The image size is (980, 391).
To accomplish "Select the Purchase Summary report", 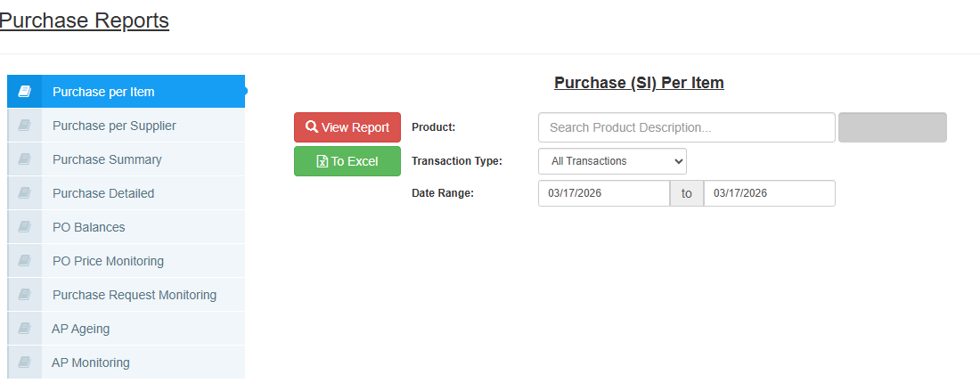I will [127, 160].
